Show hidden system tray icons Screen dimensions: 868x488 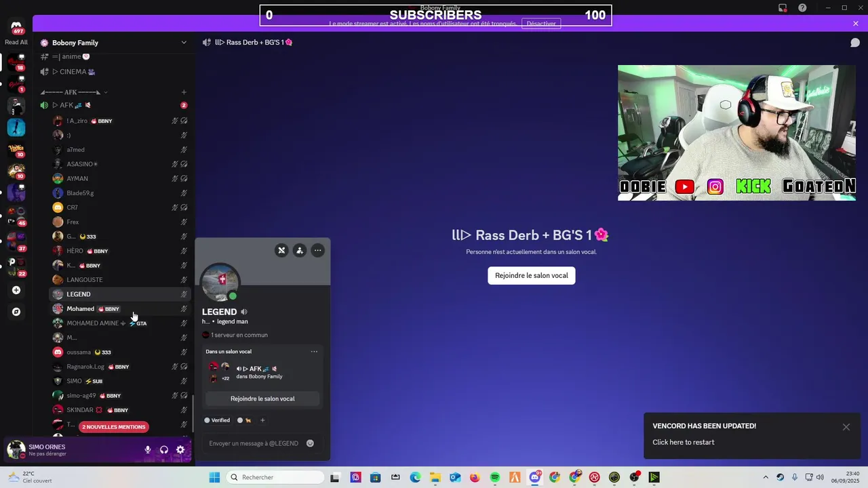(766, 477)
